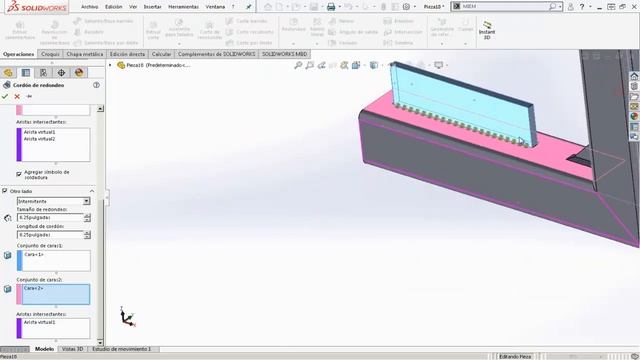Switch to the Vistas 3D tab
This screenshot has width=640, height=360.
(x=72, y=349)
